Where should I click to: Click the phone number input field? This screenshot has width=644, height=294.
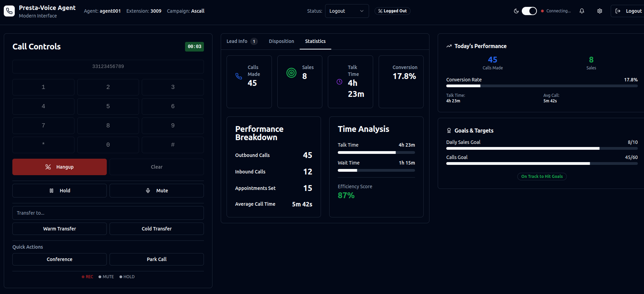(x=108, y=66)
